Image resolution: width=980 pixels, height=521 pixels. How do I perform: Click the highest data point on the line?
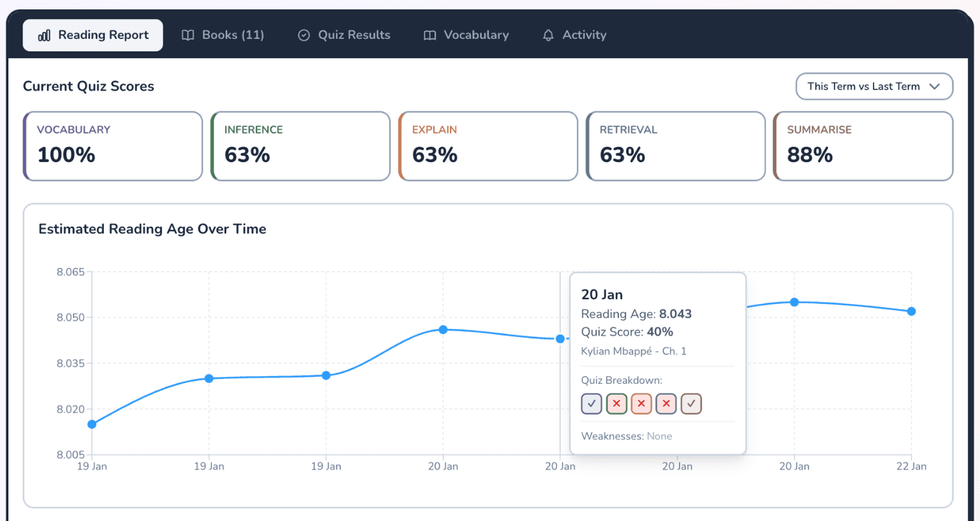click(794, 302)
